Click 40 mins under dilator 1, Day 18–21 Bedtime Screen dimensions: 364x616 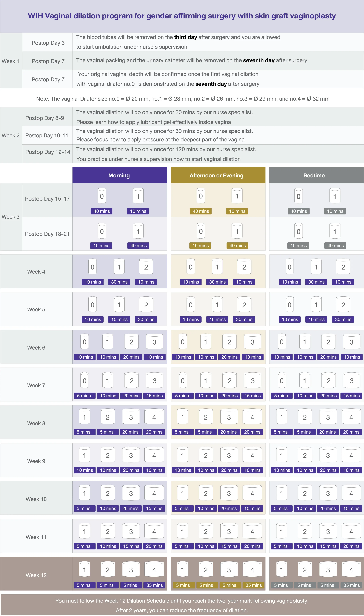[335, 246]
